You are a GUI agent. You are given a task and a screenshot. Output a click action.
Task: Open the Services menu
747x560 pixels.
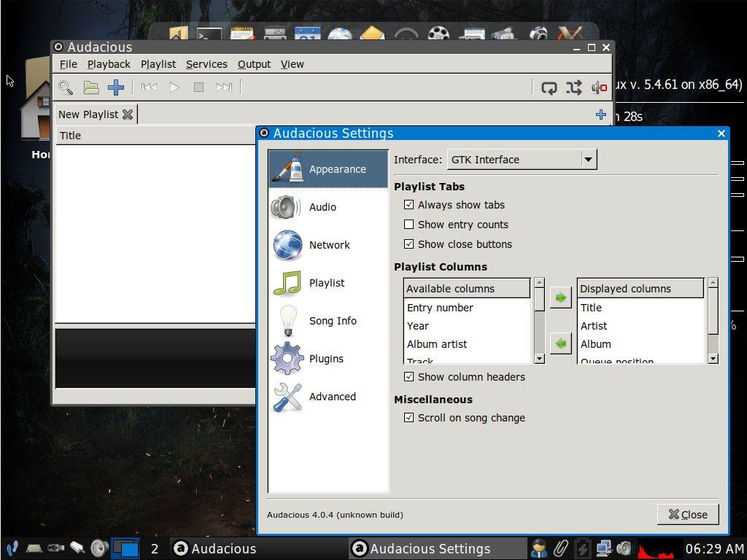pos(206,64)
